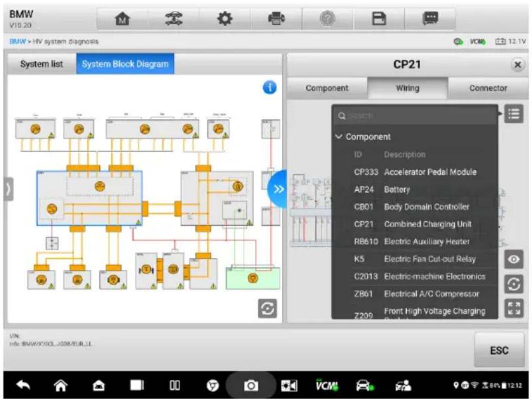Click the blue double-arrow expand handle

(278, 189)
